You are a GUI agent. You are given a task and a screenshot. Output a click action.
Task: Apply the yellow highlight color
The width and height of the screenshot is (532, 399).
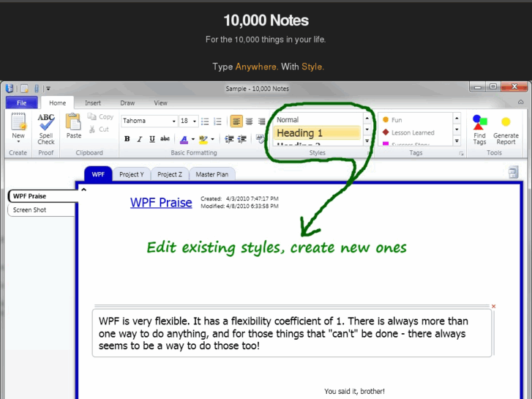[203, 139]
